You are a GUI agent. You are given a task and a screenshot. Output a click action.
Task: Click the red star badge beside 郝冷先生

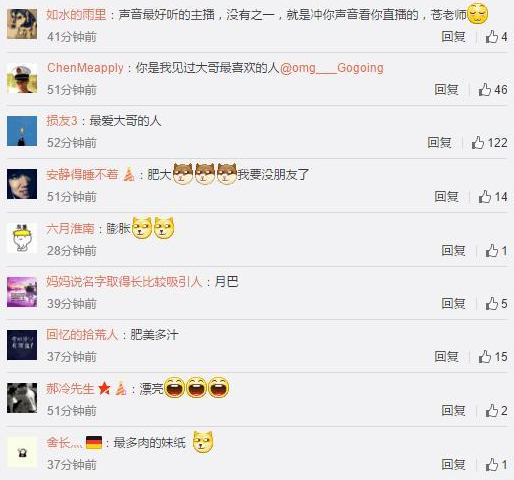[x=104, y=388]
